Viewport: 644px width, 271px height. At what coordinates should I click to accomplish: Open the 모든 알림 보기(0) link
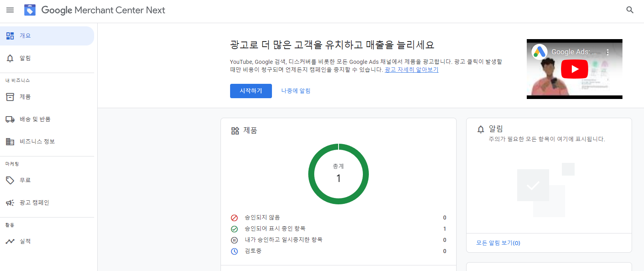tap(498, 243)
